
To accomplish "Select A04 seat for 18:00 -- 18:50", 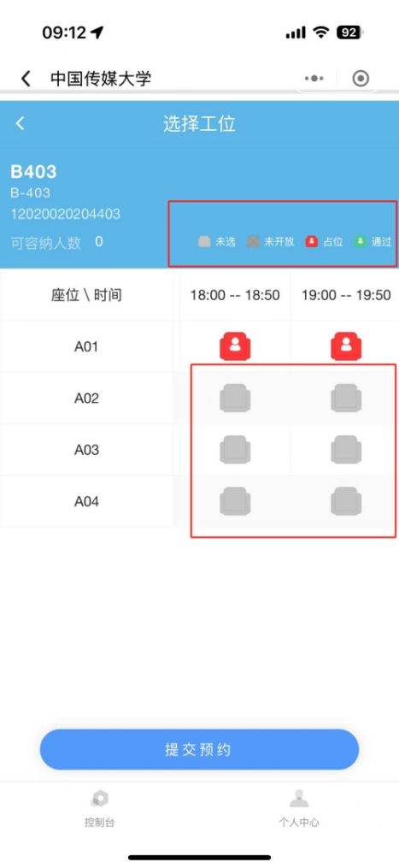I will (235, 501).
